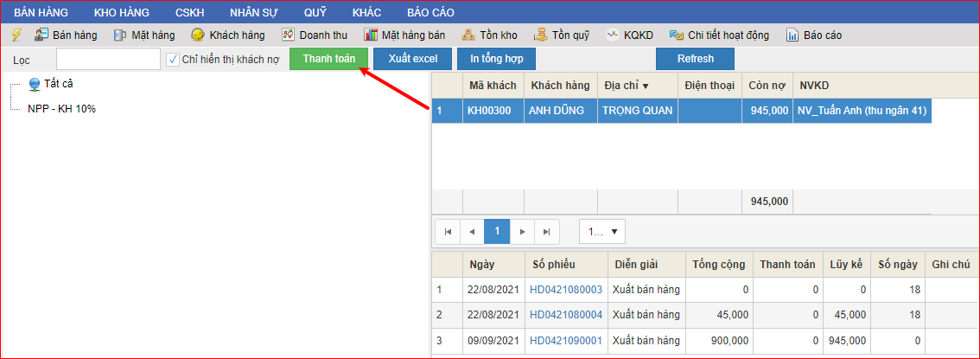980x359 pixels.
Task: Click NV_Tuấn Anh (thu ngân 41) cell
Action: pos(862,112)
